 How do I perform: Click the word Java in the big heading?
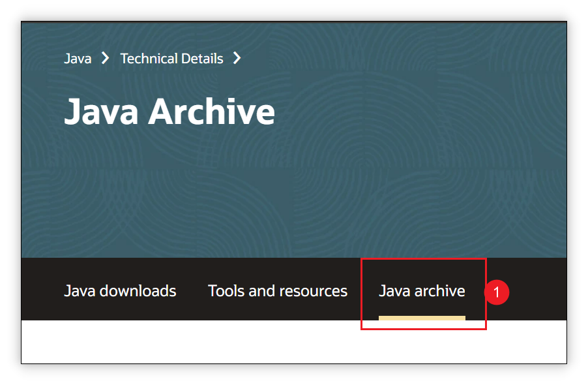tap(101, 112)
